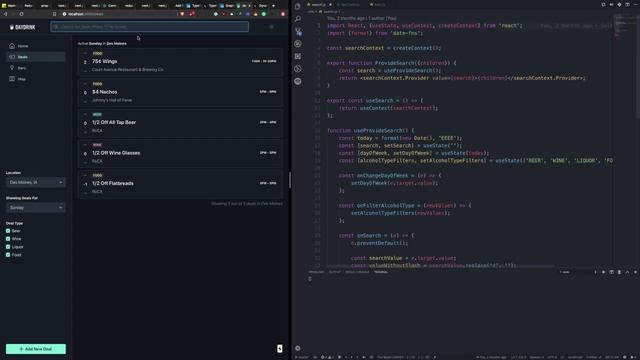The height and width of the screenshot is (360, 640).
Task: Kill the terminal with trash icon
Action: pyautogui.click(x=619, y=272)
